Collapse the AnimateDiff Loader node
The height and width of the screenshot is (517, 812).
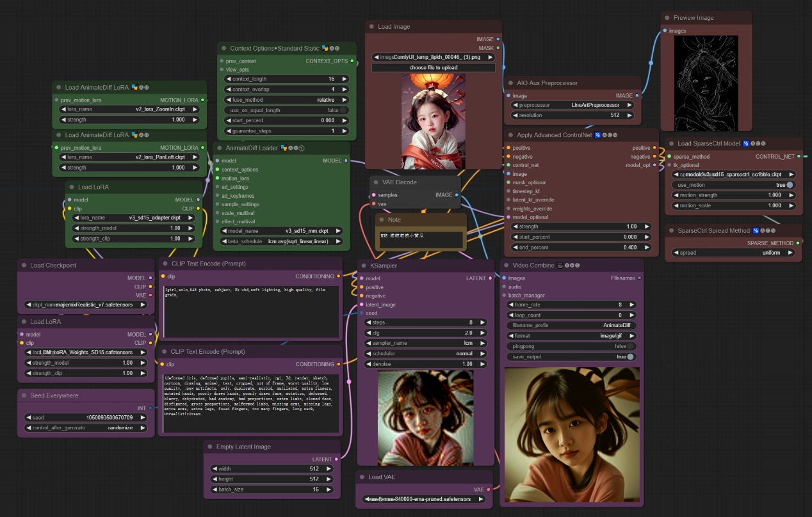click(219, 147)
